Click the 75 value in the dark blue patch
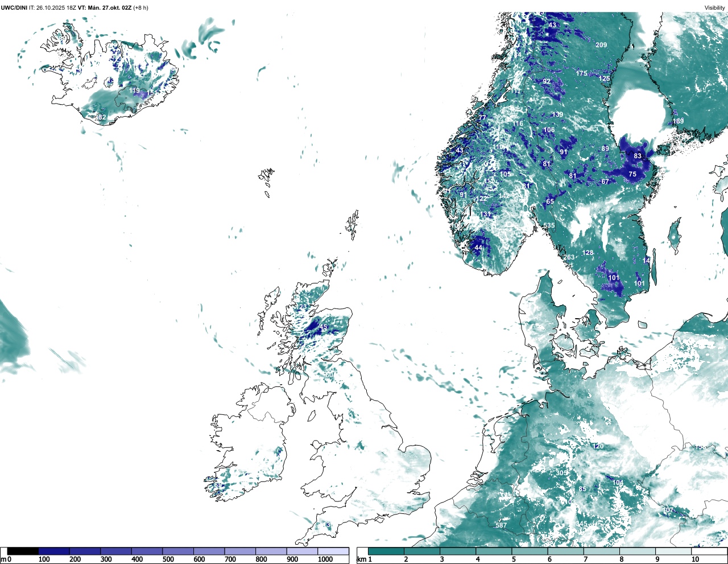Image resolution: width=728 pixels, height=564 pixels. click(632, 174)
